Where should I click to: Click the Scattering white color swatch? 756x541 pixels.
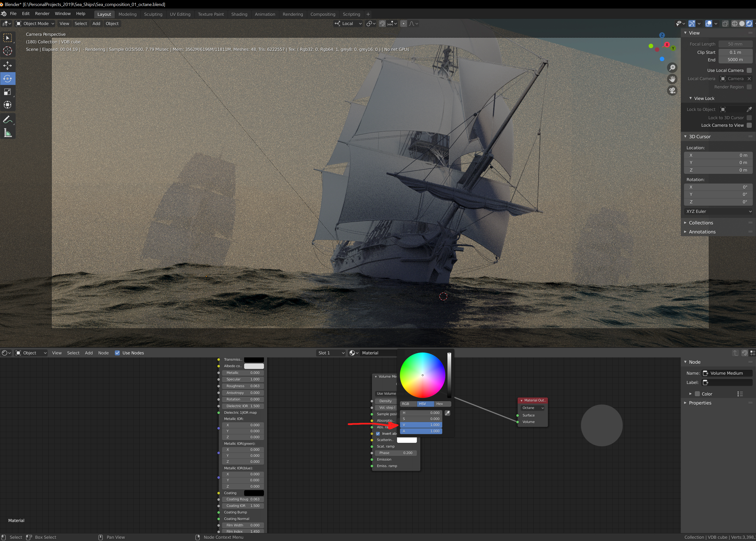[x=407, y=440]
